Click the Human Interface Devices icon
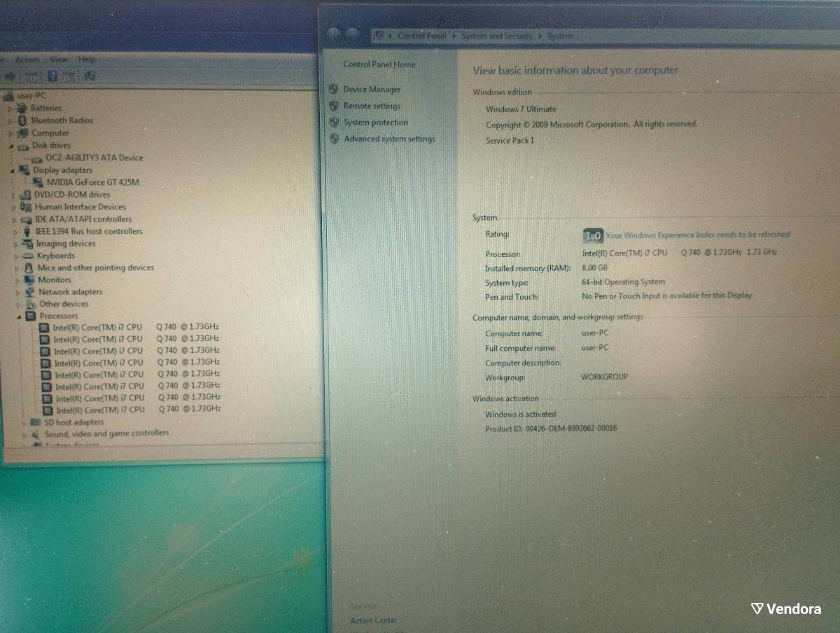Image resolution: width=840 pixels, height=633 pixels. click(x=27, y=207)
